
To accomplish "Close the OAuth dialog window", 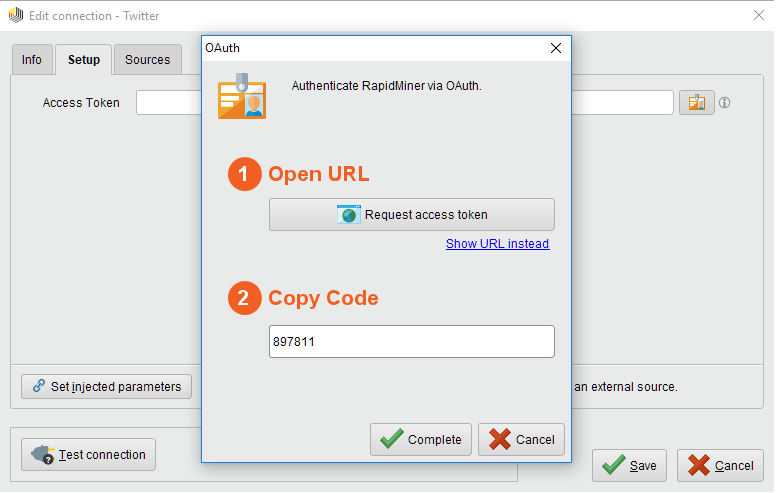I will (x=556, y=48).
